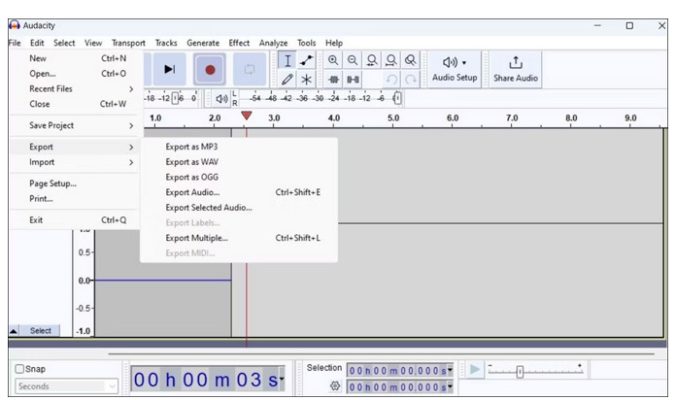Click Trim audio outside selection icon
The width and height of the screenshot is (676, 400).
(x=333, y=79)
